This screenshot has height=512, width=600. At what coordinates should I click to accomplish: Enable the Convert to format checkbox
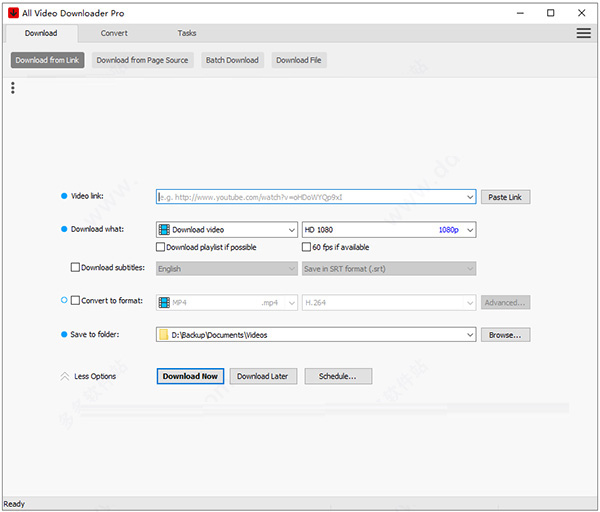(75, 300)
